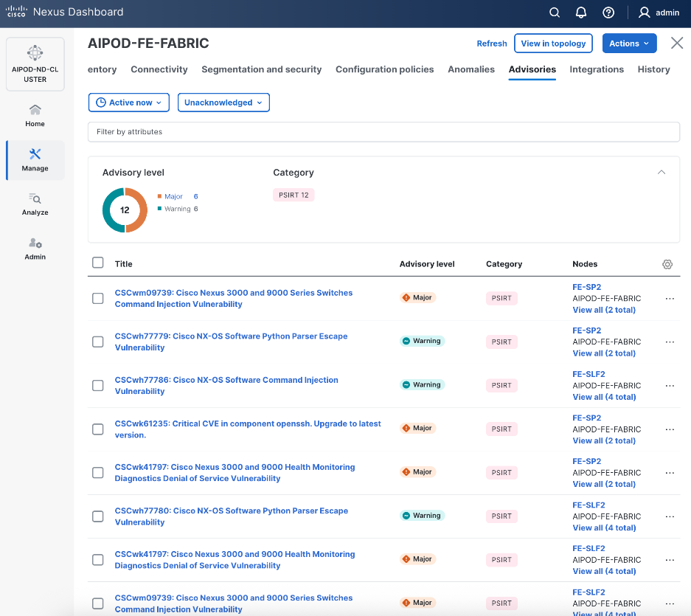
Task: Click the Filter by attributes field
Action: [383, 132]
